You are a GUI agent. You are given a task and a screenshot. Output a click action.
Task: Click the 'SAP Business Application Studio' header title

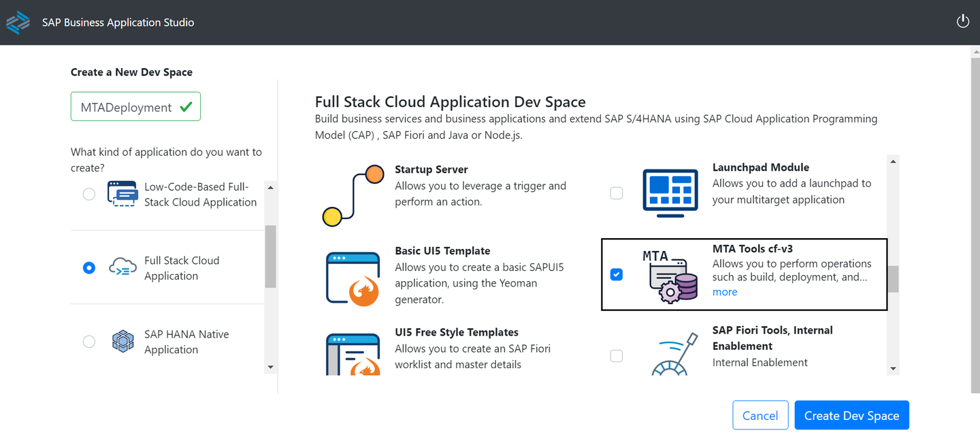tap(118, 22)
